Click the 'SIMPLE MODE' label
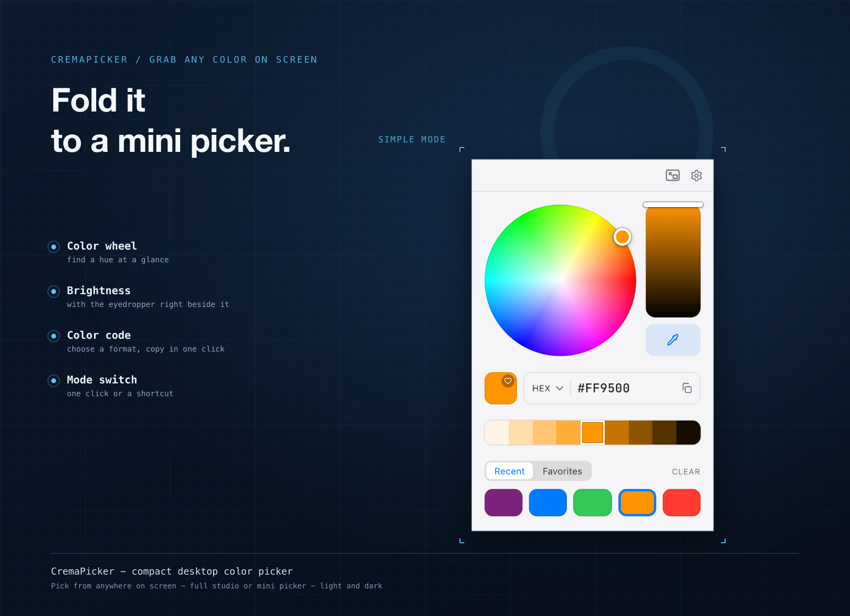The width and height of the screenshot is (850, 616). 412,139
